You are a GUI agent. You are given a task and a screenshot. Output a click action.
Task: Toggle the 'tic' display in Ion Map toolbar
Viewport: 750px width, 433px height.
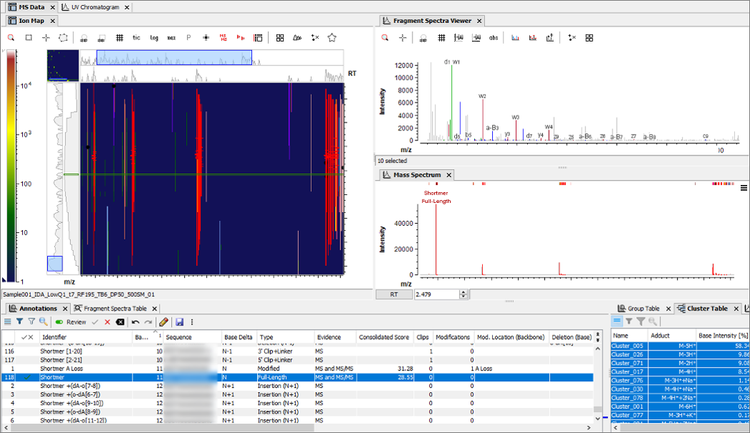click(136, 38)
